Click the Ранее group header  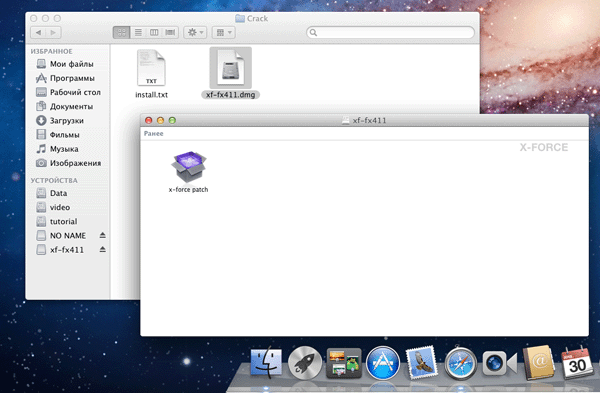[153, 134]
